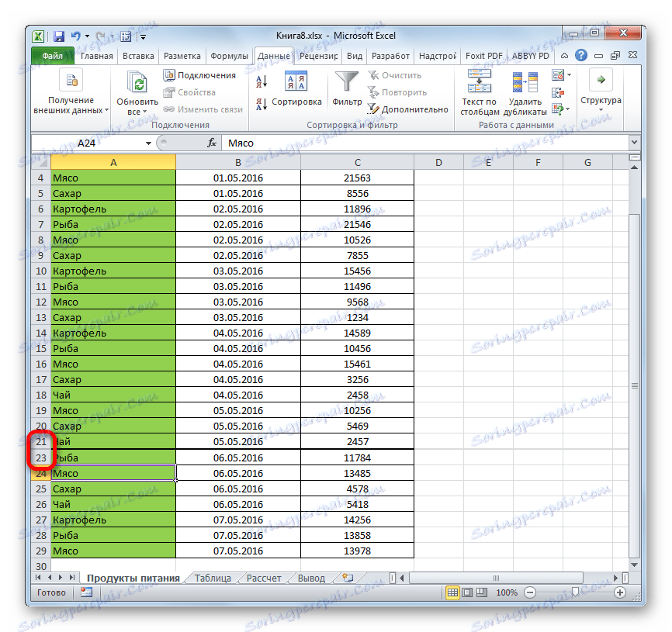
Task: Sort ascending with А-Я icon
Action: [262, 81]
